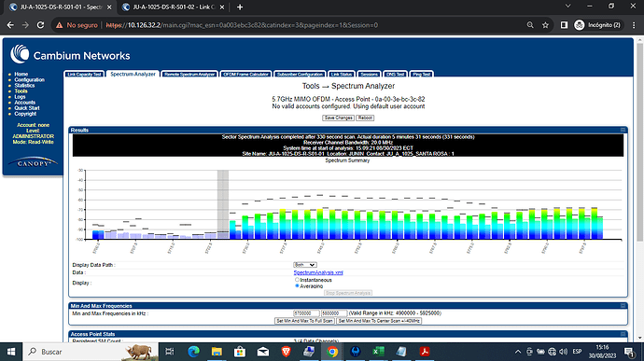Click the browser side panel icon
The width and height of the screenshot is (644, 361).
pos(564,25)
